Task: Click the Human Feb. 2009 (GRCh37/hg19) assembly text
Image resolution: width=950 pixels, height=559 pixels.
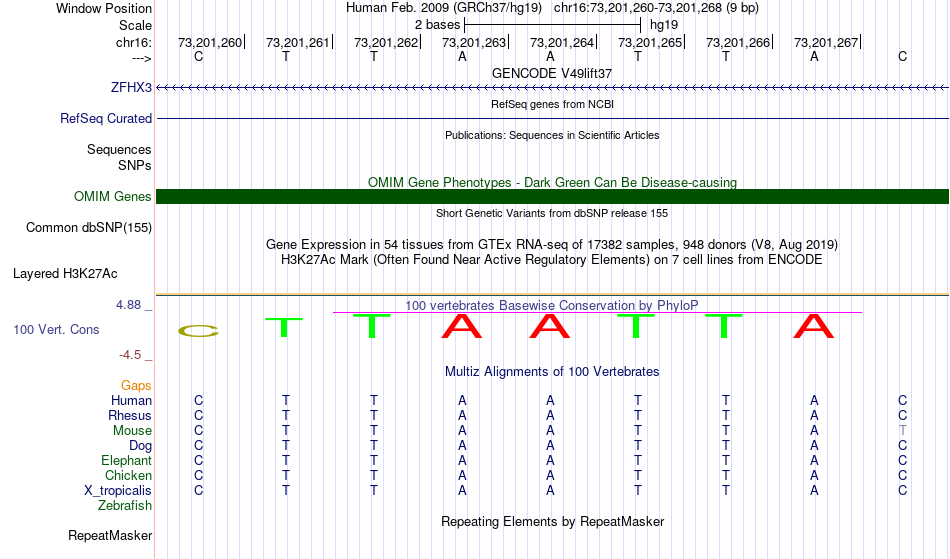Action: tap(445, 8)
